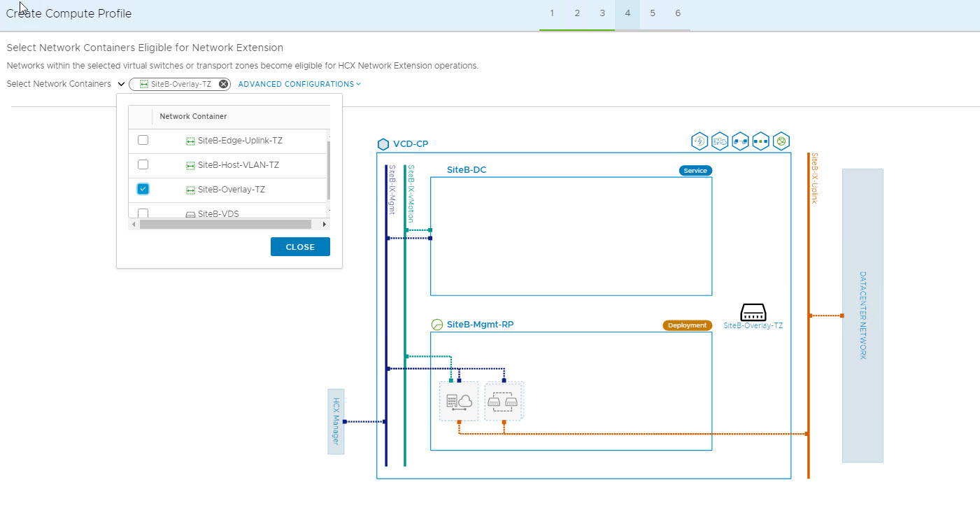Click the SiteB-Overlay-TZ switch icon in diagram

pyautogui.click(x=753, y=312)
